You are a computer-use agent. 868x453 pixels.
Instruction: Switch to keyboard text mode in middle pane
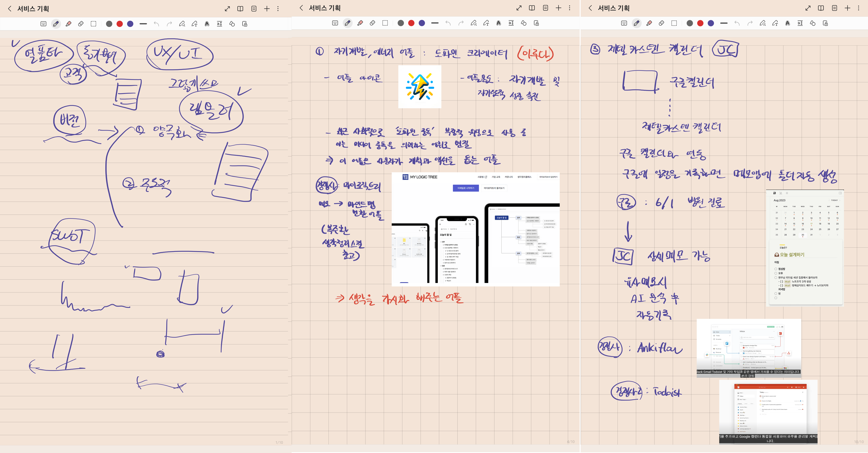tap(335, 23)
